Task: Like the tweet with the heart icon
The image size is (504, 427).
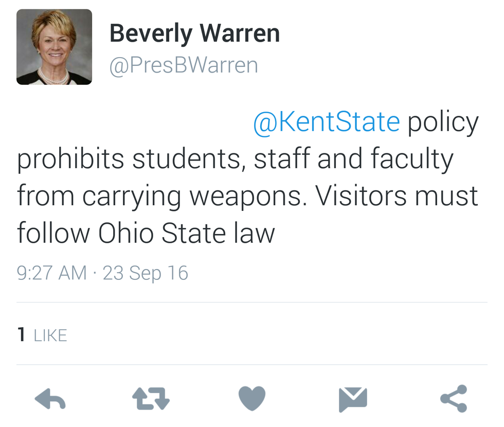Action: click(x=252, y=399)
